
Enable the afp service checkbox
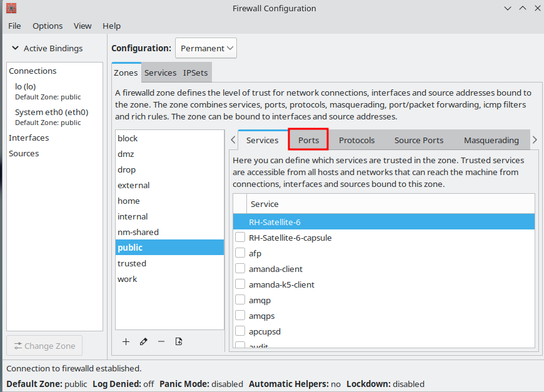239,253
